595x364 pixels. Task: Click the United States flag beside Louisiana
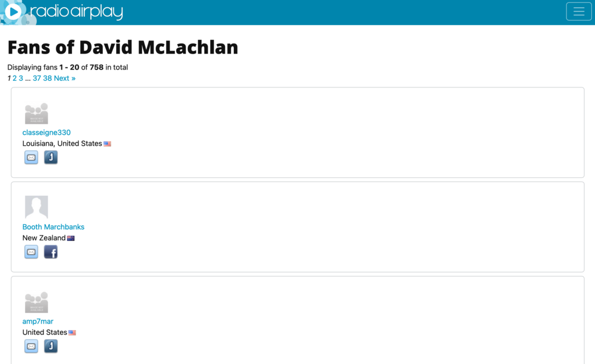pos(107,144)
